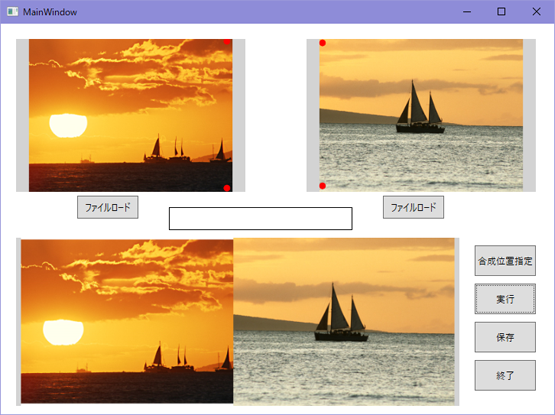This screenshot has width=555, height=415.
Task: Click the MainWindow app icon in title bar
Action: (12, 12)
